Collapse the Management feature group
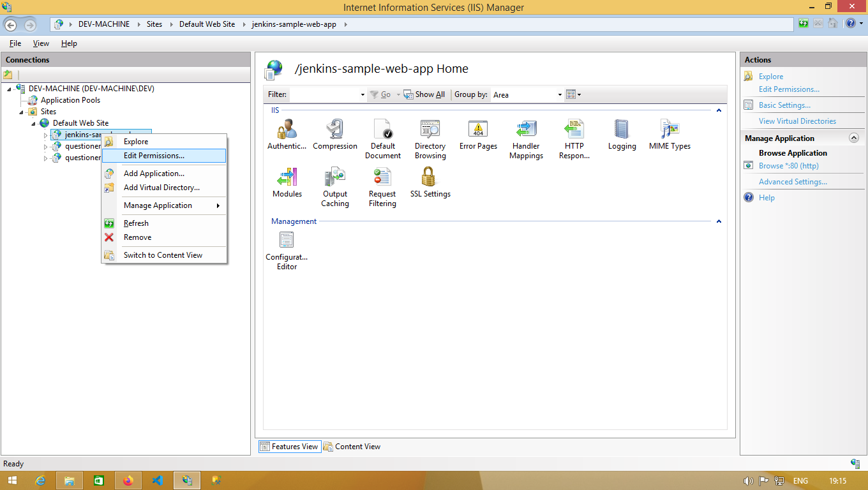The width and height of the screenshot is (868, 490). pos(719,221)
